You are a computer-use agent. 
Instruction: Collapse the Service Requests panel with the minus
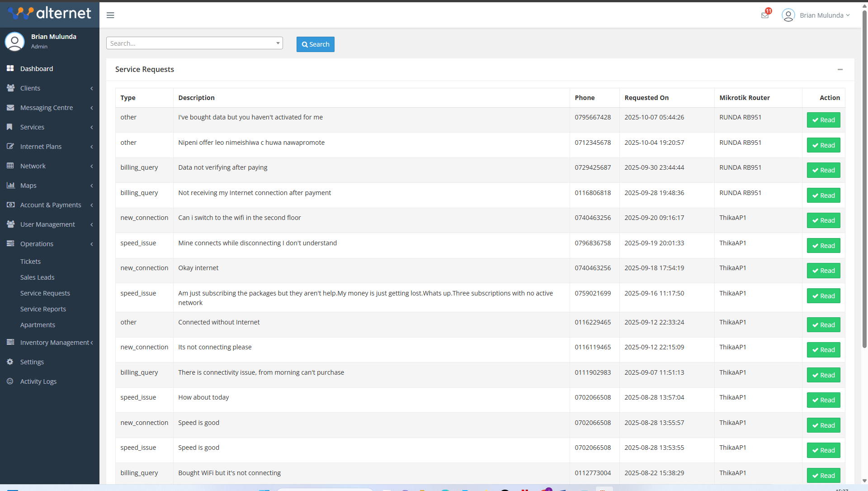coord(840,69)
